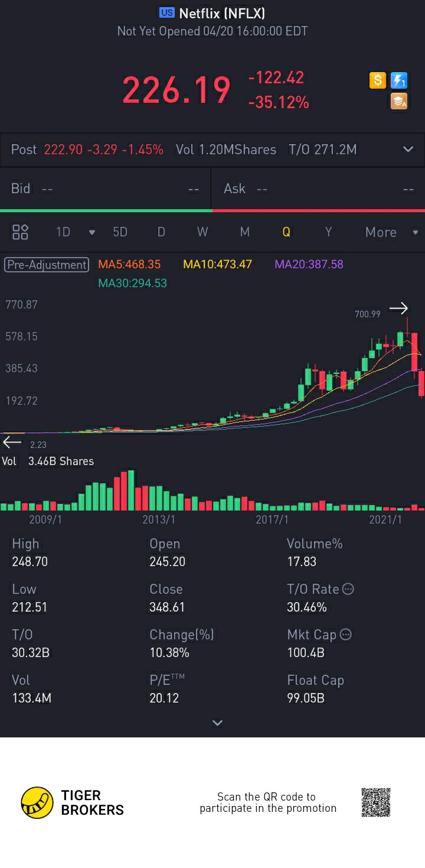The image size is (425, 868).
Task: Select the quarterly Q chart tab
Action: click(x=286, y=232)
